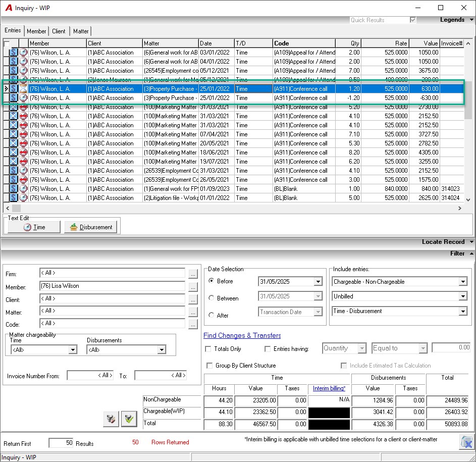
Task: Check the Entries having option
Action: pyautogui.click(x=268, y=349)
